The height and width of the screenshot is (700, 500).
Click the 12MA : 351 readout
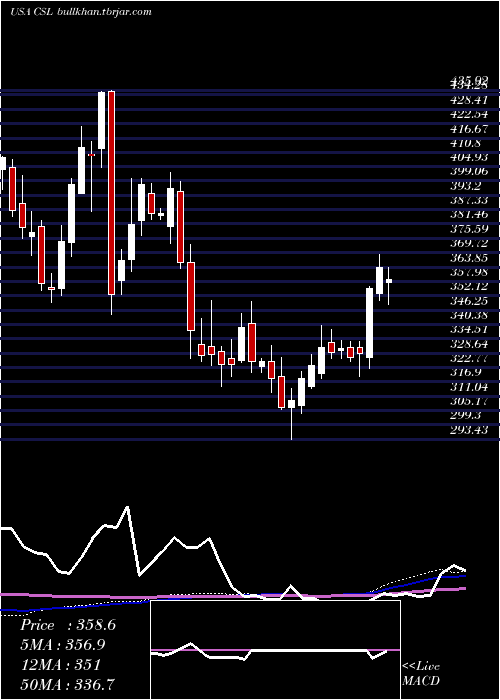pos(60,665)
